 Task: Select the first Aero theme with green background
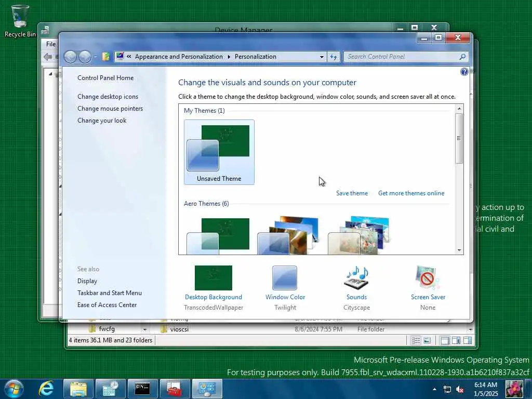click(x=218, y=235)
